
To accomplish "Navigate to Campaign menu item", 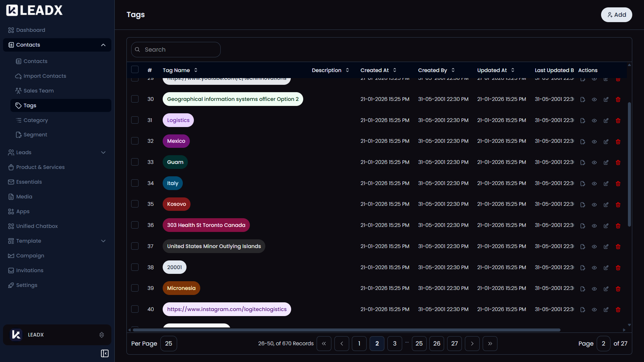I will pos(30,256).
